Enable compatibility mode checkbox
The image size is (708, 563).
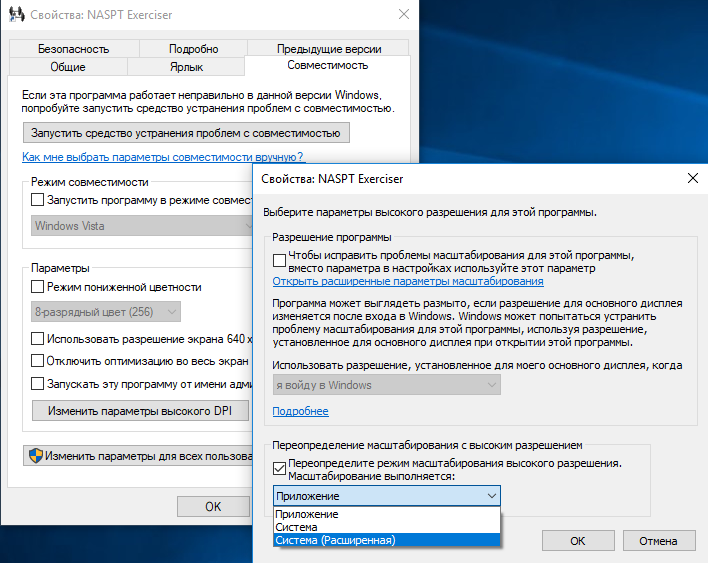[x=37, y=200]
